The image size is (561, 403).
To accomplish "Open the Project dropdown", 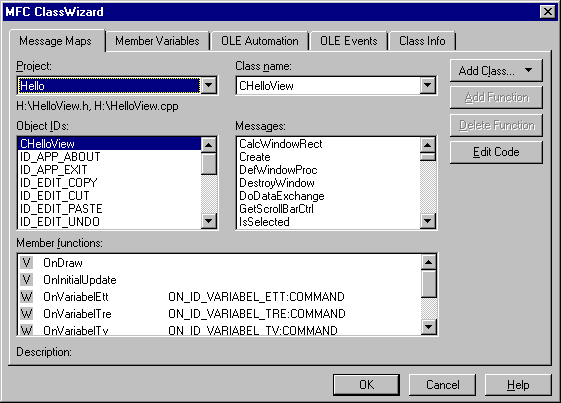I will (x=209, y=86).
